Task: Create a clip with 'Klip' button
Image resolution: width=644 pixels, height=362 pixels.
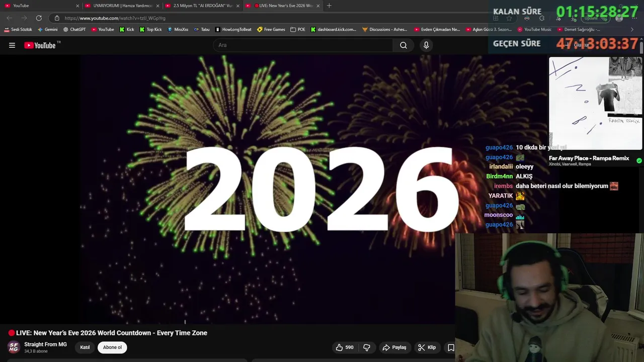Action: (427, 347)
